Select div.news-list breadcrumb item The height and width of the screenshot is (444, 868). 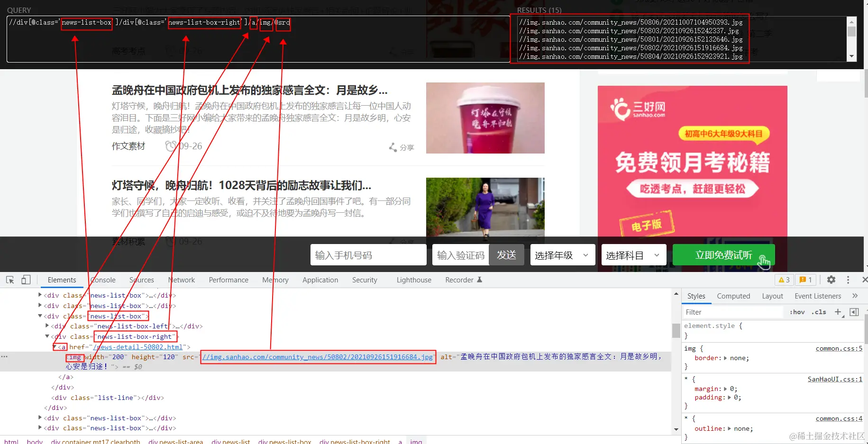(231, 441)
